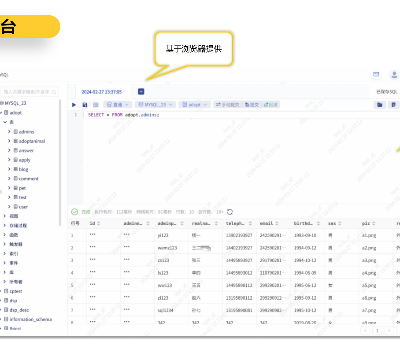This screenshot has width=400, height=360.
Task: Select the dsp database node
Action: [x=13, y=300]
